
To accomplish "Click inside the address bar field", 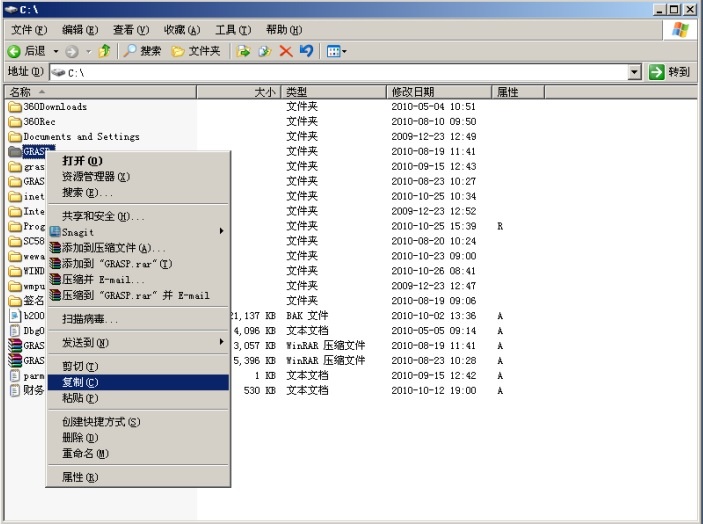I will coord(340,72).
